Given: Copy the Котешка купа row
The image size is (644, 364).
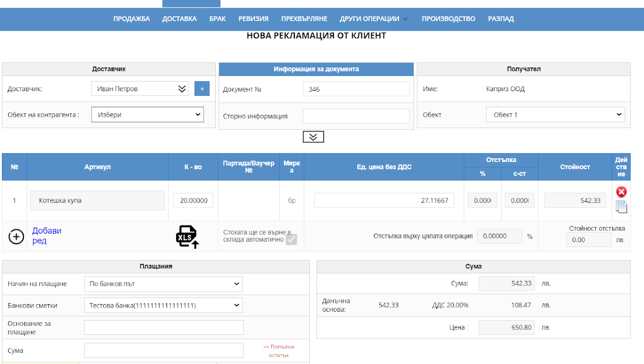Looking at the screenshot, I should click(x=621, y=206).
